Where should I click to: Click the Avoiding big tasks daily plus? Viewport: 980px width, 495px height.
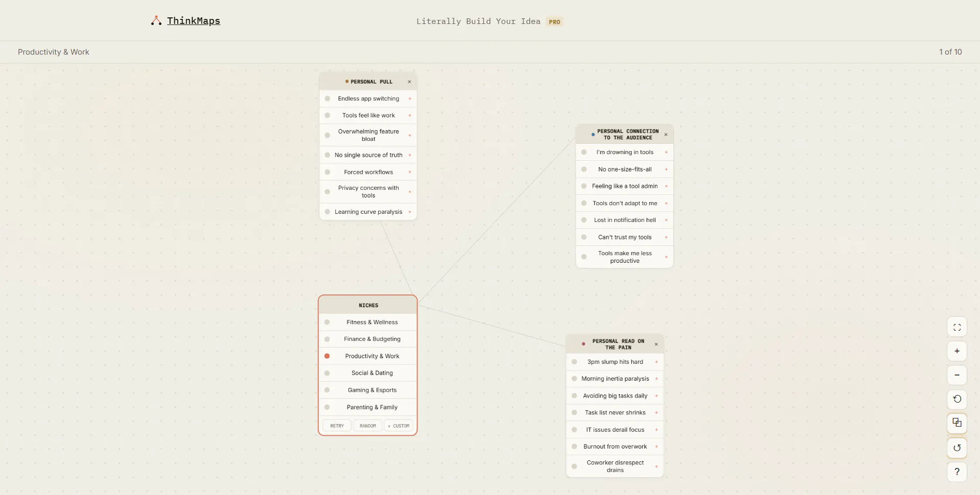tap(656, 395)
